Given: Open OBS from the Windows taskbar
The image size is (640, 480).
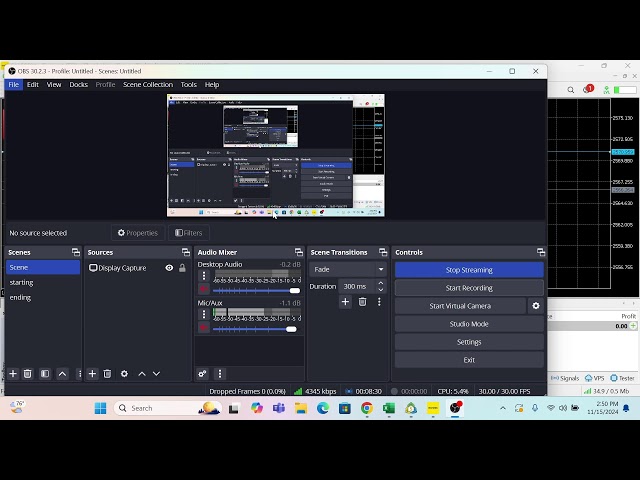Looking at the screenshot, I should coord(456,408).
